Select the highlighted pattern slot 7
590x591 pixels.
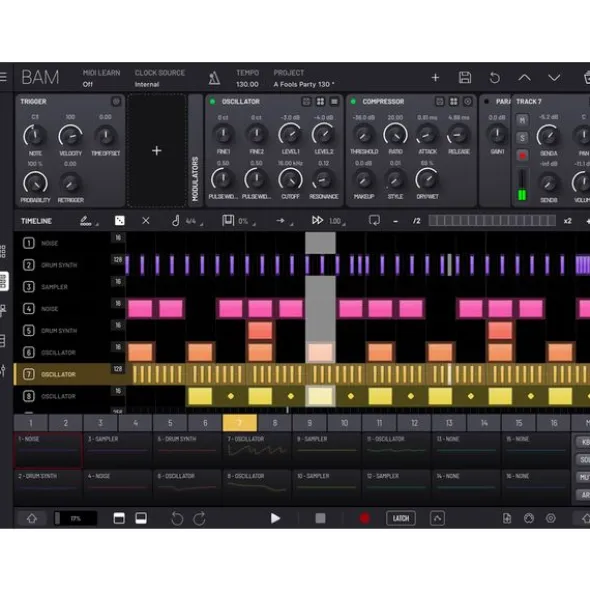(x=240, y=423)
